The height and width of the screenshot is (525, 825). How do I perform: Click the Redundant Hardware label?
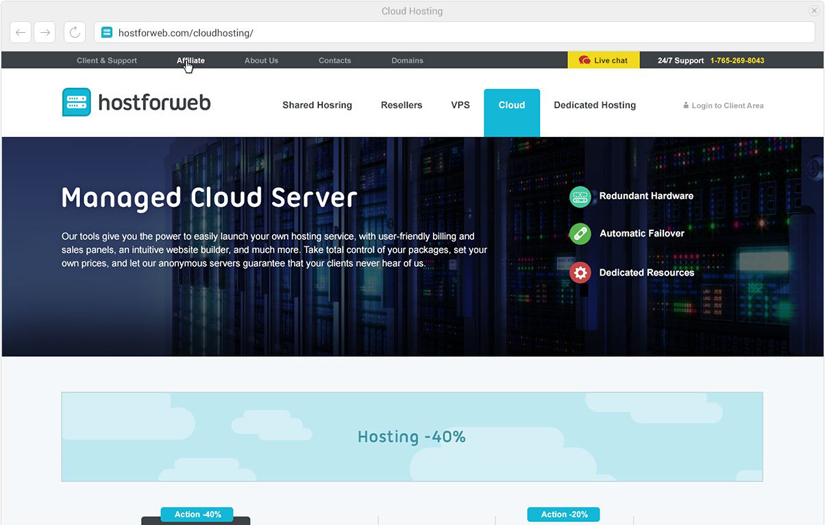click(646, 196)
